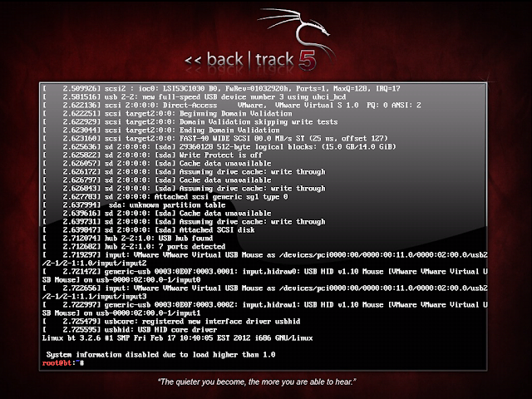
Task: Click the '<<' chevrons before back
Action: pyautogui.click(x=193, y=61)
